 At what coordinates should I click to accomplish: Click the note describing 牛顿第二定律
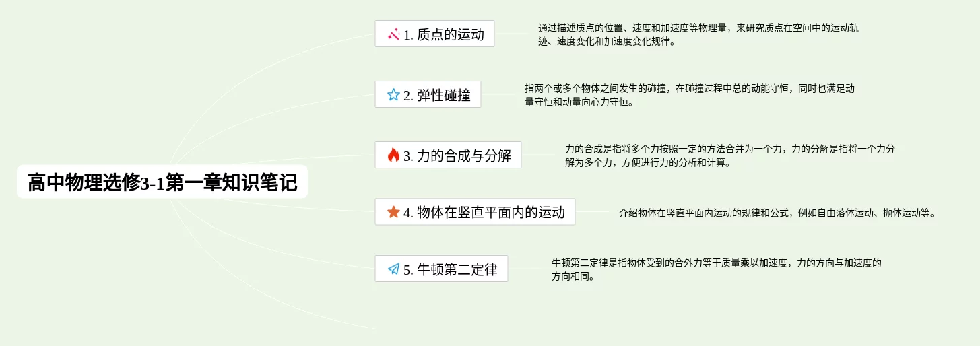[x=717, y=269]
